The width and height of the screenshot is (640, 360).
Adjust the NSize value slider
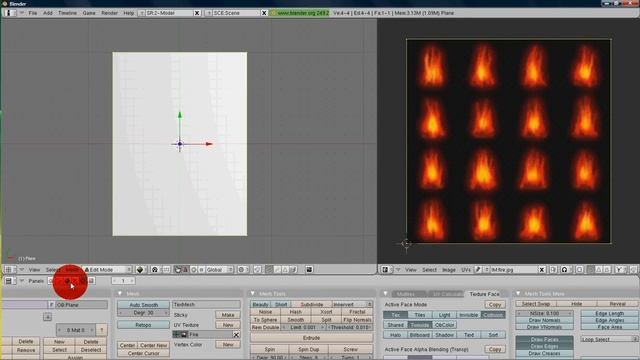point(544,313)
